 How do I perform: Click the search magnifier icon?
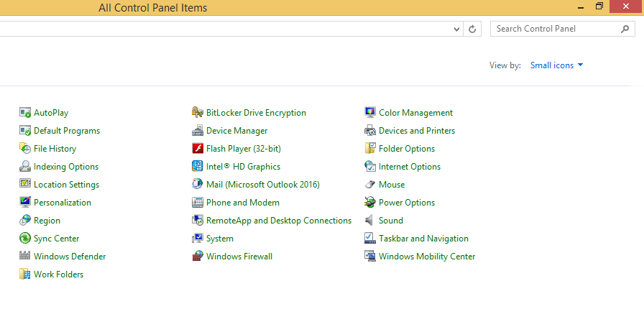pyautogui.click(x=625, y=29)
